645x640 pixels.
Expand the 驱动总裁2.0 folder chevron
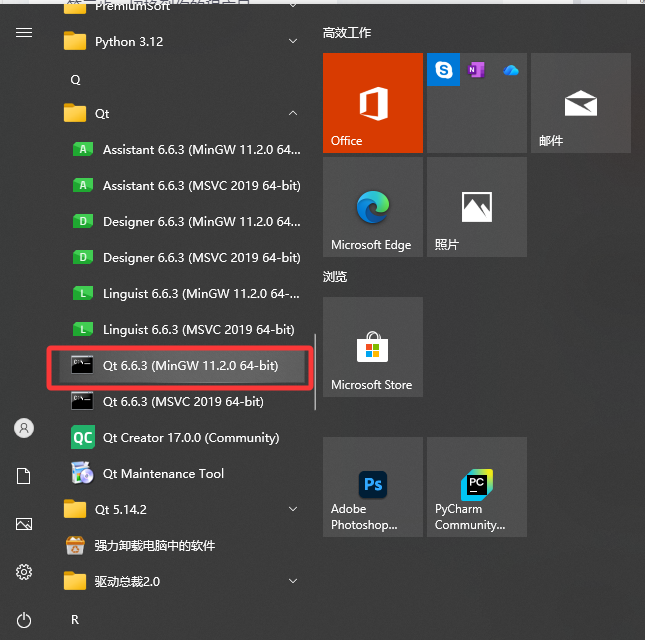click(x=293, y=581)
